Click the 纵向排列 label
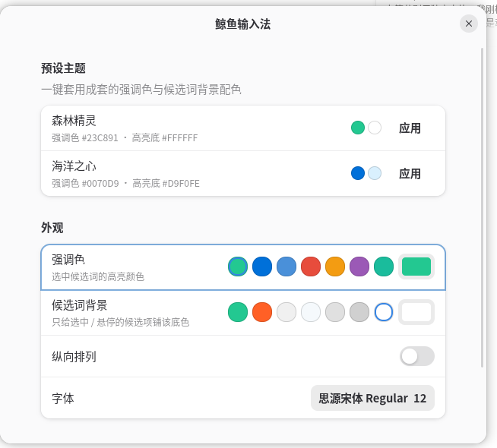The image size is (497, 448). point(74,357)
